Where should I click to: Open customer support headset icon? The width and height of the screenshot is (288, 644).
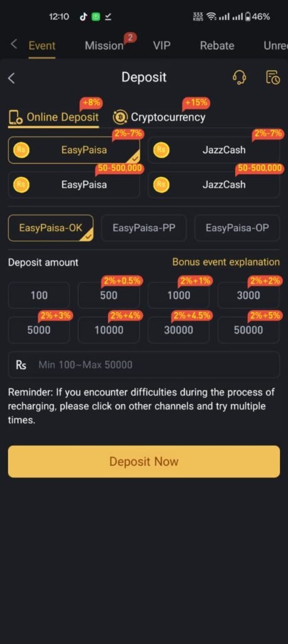pyautogui.click(x=239, y=77)
